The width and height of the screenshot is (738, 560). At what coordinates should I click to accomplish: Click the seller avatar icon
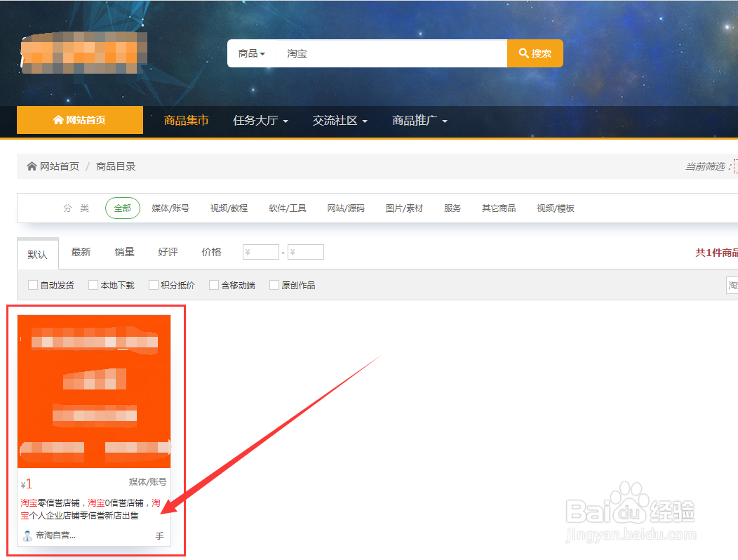(27, 535)
